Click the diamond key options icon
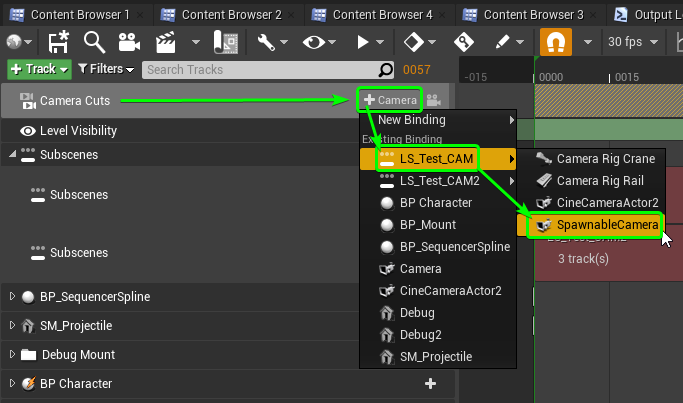 click(413, 42)
